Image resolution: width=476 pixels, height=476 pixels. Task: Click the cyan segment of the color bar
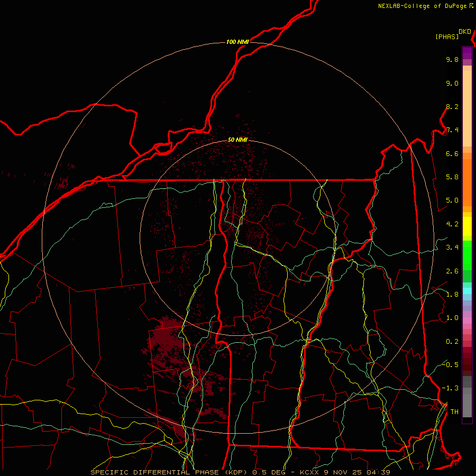tap(467, 290)
